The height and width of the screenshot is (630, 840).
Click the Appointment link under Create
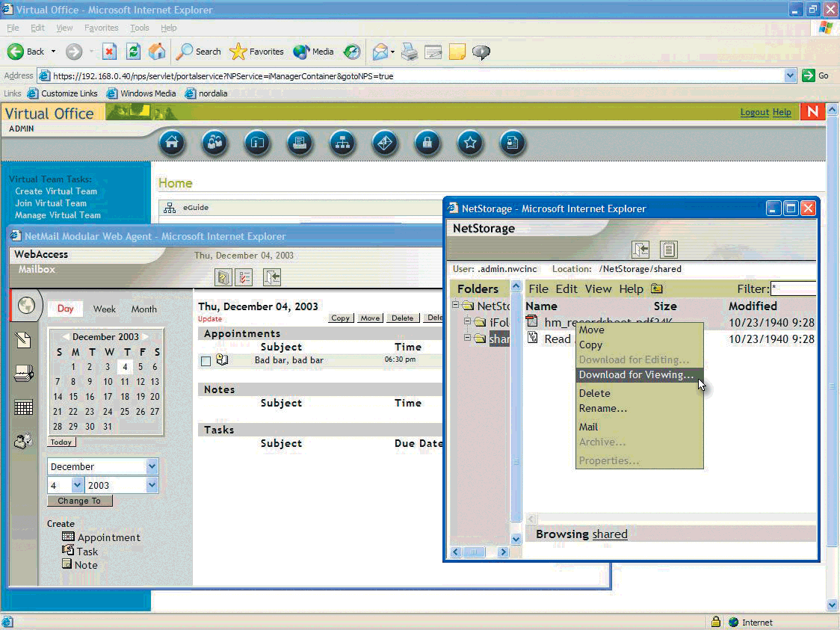point(109,537)
